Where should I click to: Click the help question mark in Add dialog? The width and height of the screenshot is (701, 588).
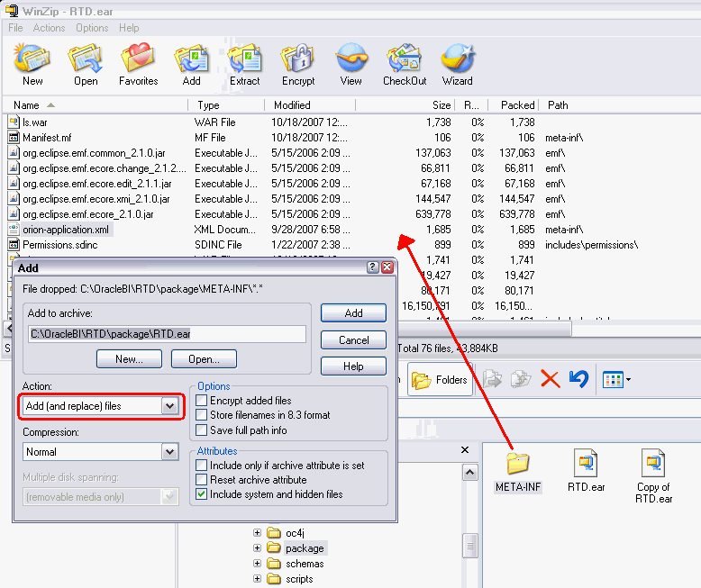coord(372,267)
